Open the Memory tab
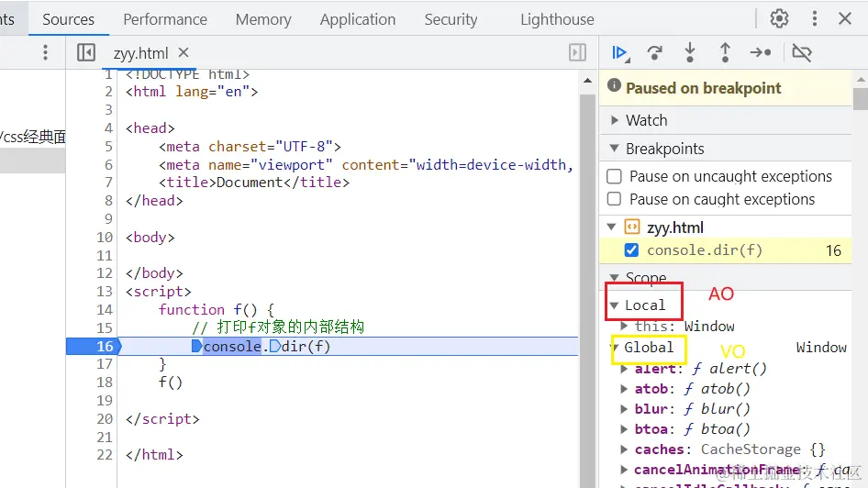The image size is (868, 488). tap(263, 19)
